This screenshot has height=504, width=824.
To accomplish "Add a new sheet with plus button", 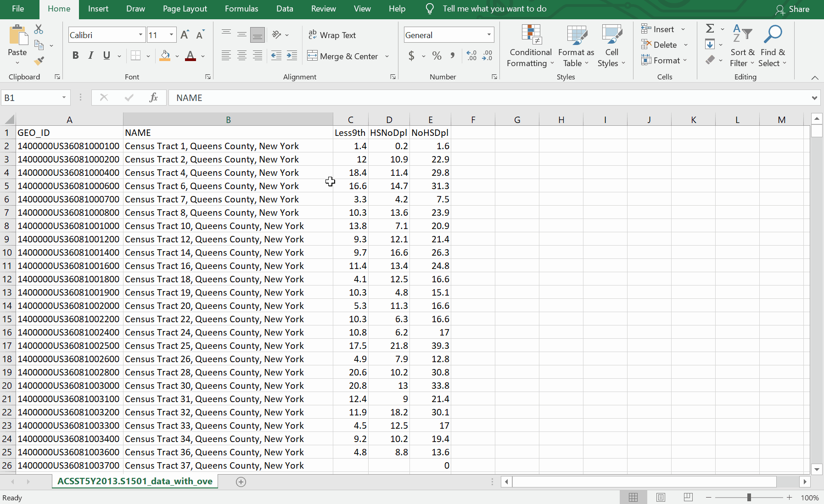I will click(x=241, y=482).
